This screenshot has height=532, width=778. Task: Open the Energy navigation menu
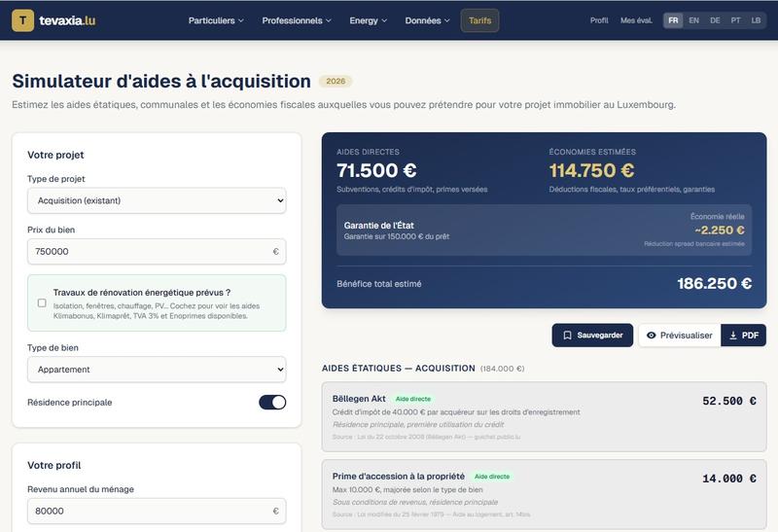tap(369, 20)
